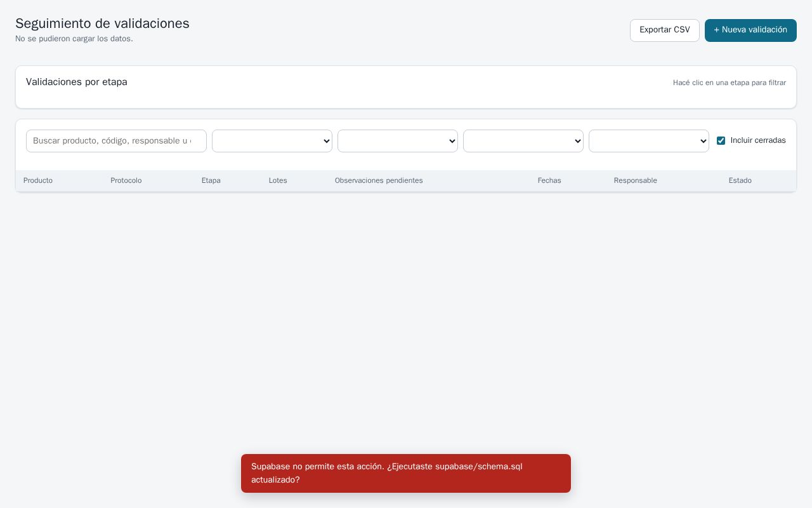Click the Observaciones pendientes column header

pos(379,181)
